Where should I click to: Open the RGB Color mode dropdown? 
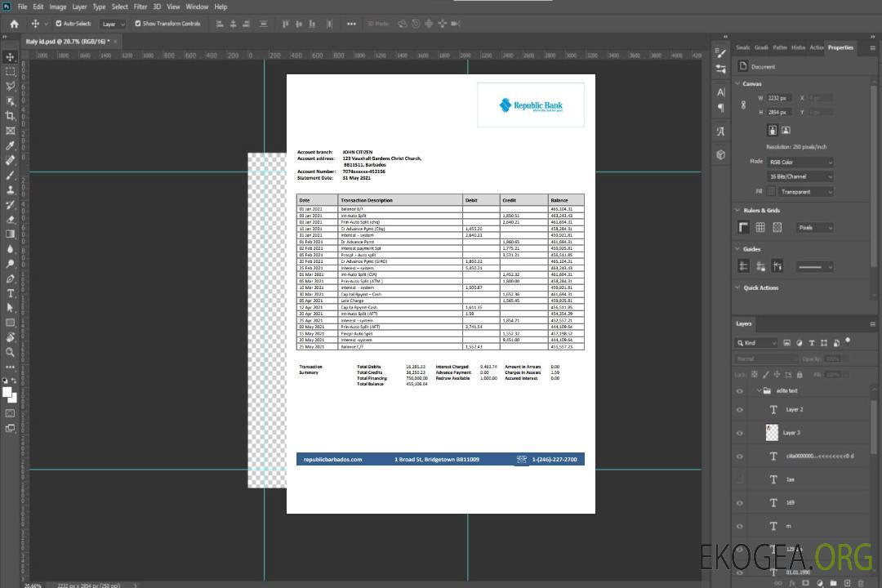(x=800, y=162)
